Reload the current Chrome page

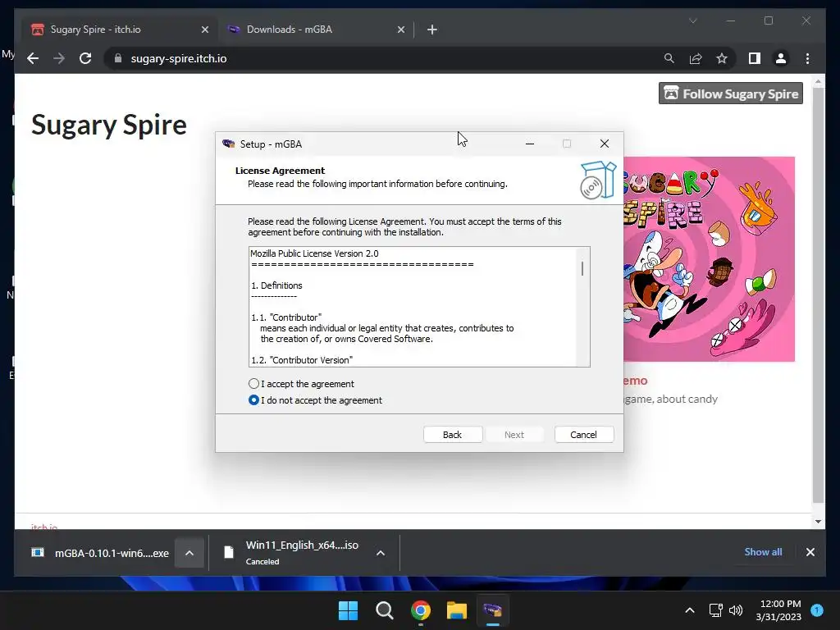pos(85,58)
